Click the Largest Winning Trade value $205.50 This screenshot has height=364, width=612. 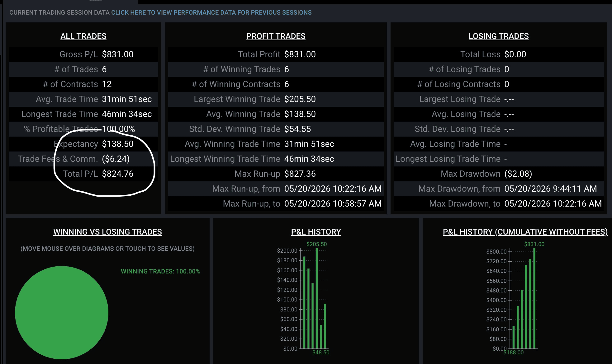click(x=300, y=99)
